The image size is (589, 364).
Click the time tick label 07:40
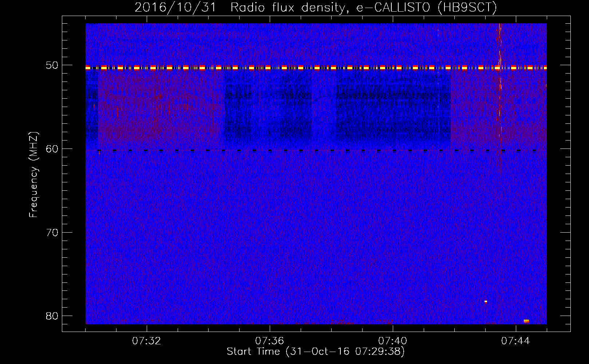(393, 341)
